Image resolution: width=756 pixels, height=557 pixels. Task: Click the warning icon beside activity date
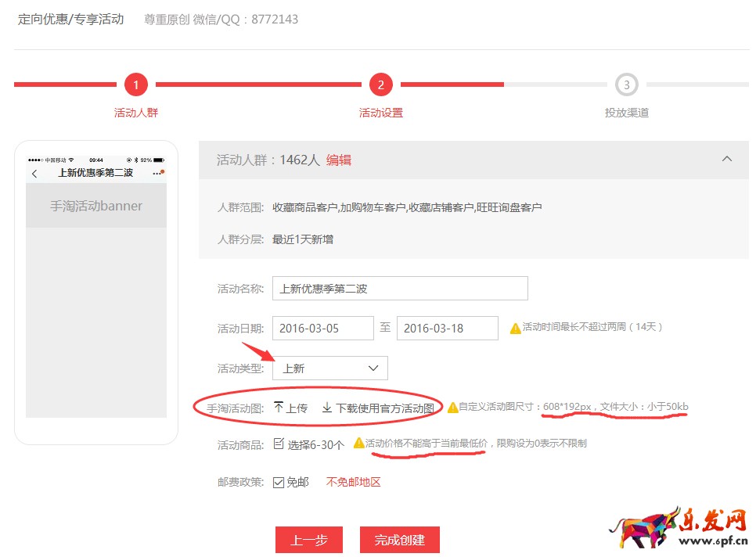(x=515, y=329)
